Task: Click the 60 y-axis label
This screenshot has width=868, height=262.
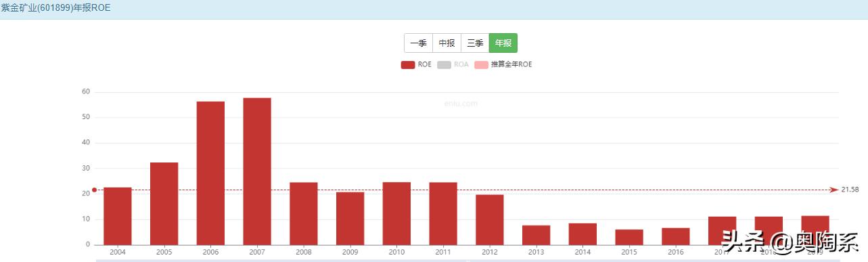Action: coord(86,91)
